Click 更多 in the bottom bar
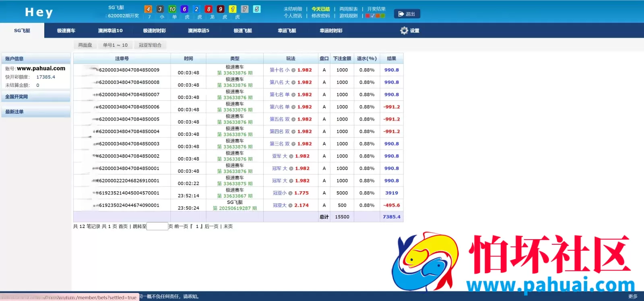The height and width of the screenshot is (301, 644). [633, 297]
